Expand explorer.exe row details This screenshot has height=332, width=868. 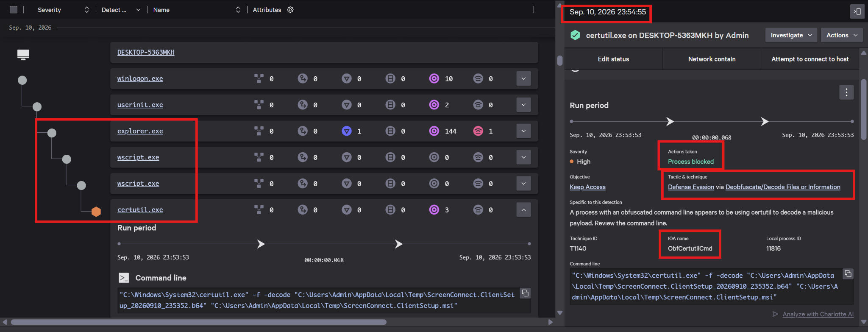coord(523,131)
